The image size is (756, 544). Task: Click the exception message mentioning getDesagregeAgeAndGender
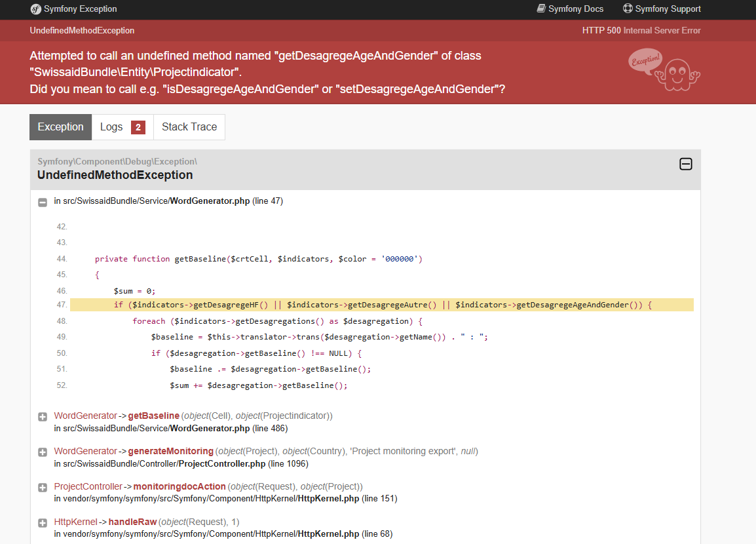tap(255, 64)
